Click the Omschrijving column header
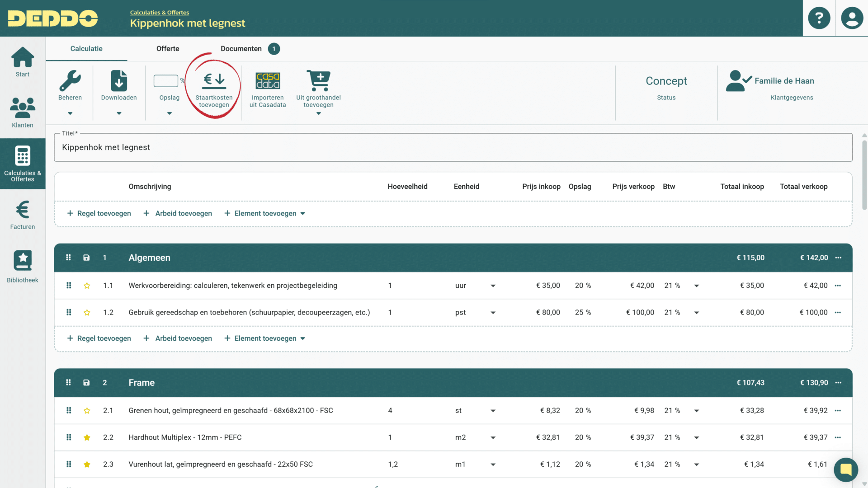868x488 pixels. coord(150,187)
